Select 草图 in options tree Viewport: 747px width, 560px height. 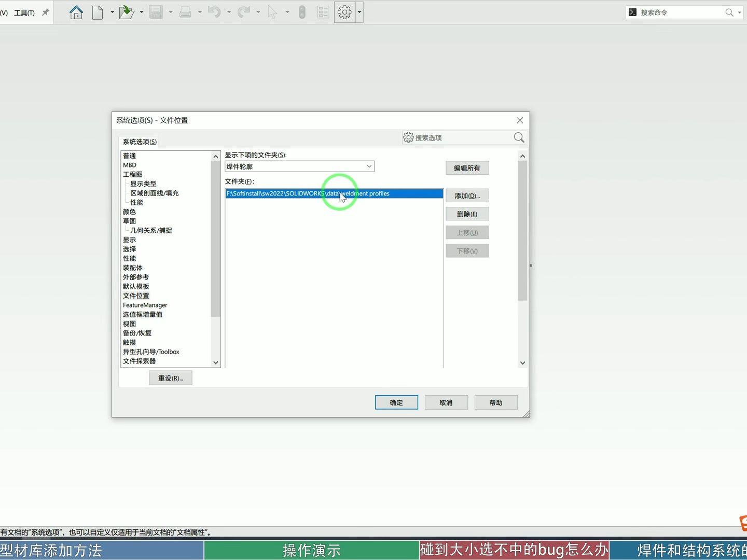pyautogui.click(x=129, y=221)
